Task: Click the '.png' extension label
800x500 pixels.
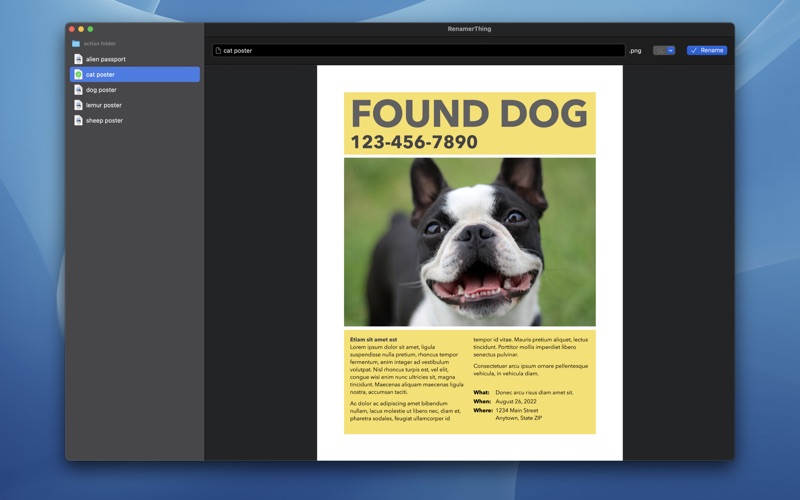Action: point(635,51)
